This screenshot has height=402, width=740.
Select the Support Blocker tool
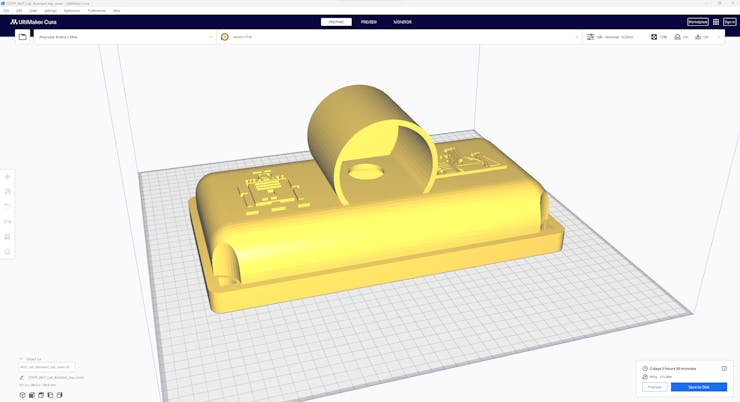pos(8,252)
